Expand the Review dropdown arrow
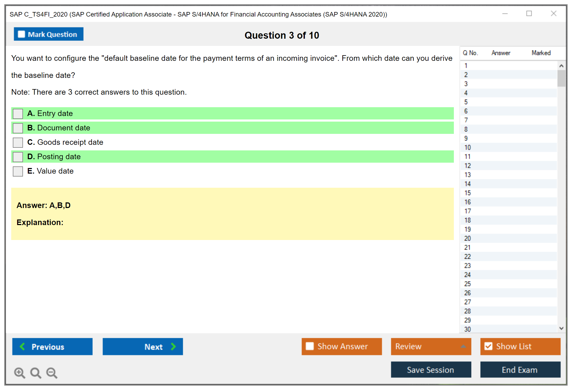The width and height of the screenshot is (574, 392). click(463, 346)
